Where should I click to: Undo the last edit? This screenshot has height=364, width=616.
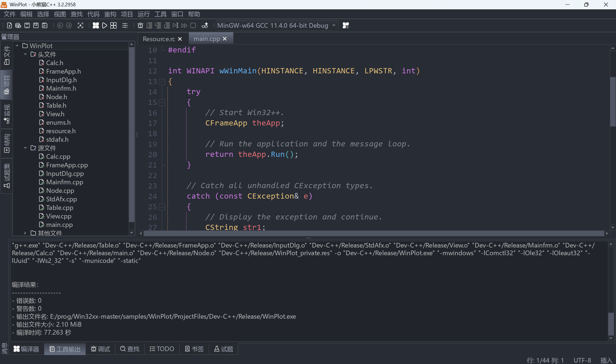click(x=60, y=25)
